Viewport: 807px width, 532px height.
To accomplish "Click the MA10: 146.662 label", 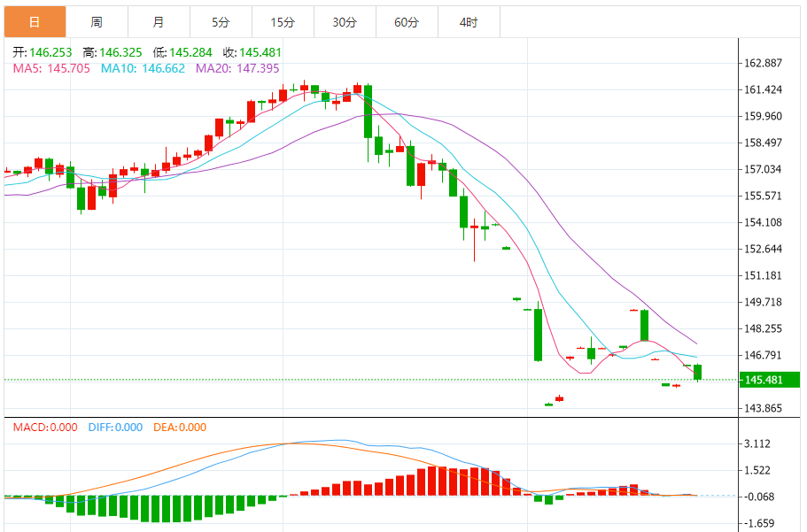I will [143, 68].
